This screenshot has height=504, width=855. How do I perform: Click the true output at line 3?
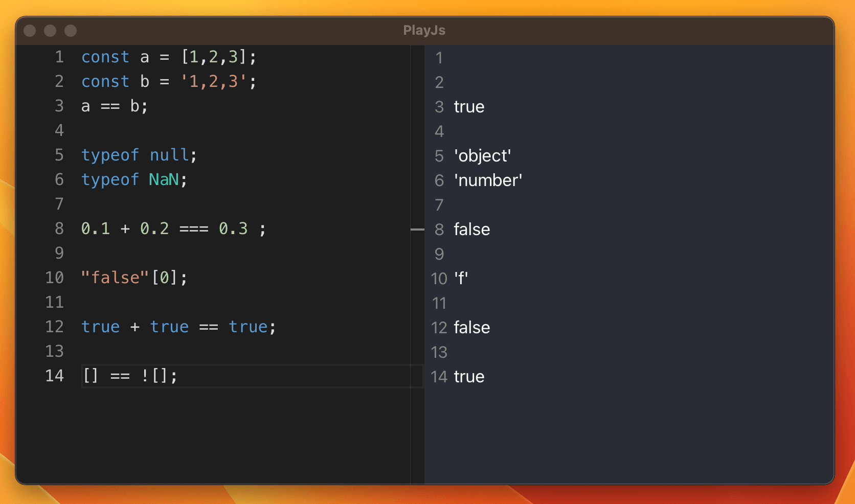468,107
